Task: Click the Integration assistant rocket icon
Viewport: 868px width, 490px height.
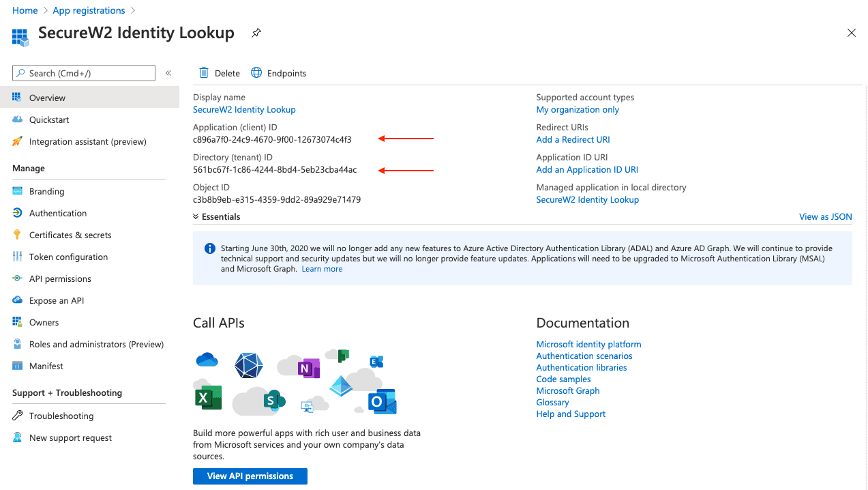Action: [17, 141]
